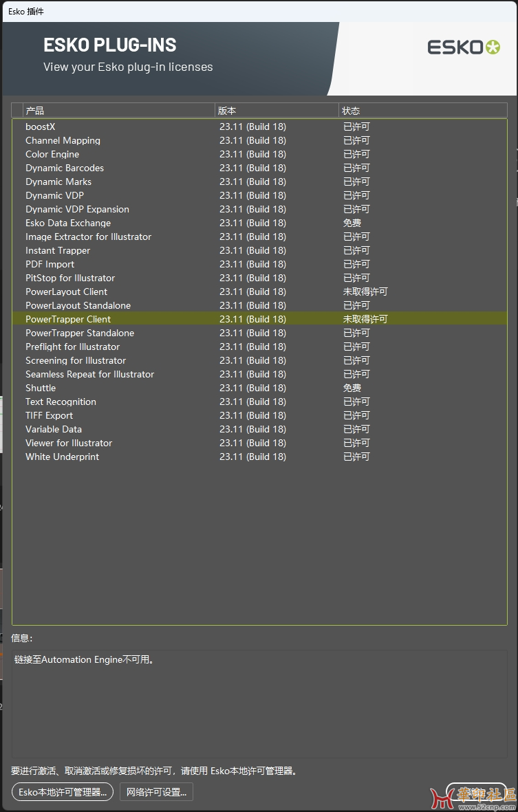Viewport: 518px width, 812px height.
Task: Click version cell of White Underprint row
Action: tap(252, 457)
